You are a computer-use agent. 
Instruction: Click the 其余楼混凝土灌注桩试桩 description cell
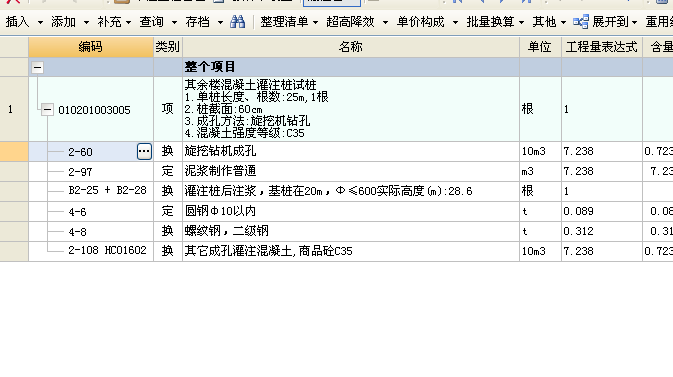point(351,109)
